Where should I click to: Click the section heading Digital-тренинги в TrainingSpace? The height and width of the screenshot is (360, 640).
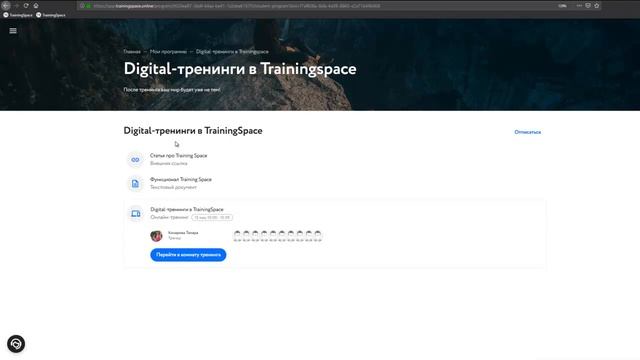coord(193,131)
